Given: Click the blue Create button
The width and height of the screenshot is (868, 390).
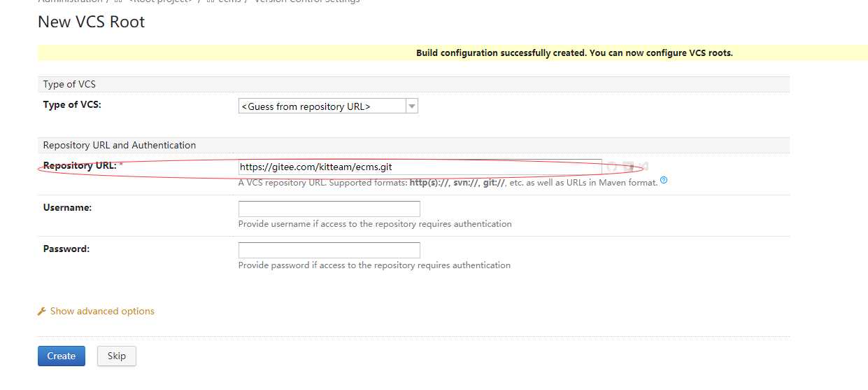Looking at the screenshot, I should coord(62,356).
